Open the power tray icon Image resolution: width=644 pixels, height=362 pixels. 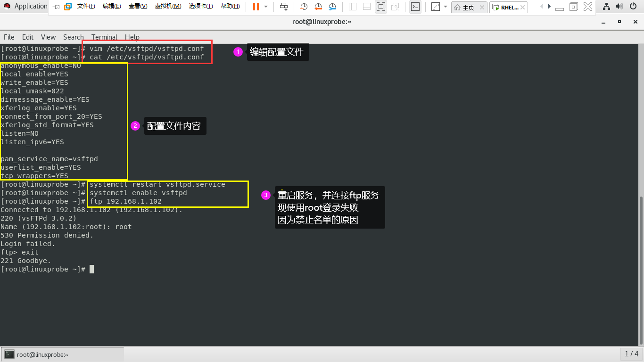(633, 6)
